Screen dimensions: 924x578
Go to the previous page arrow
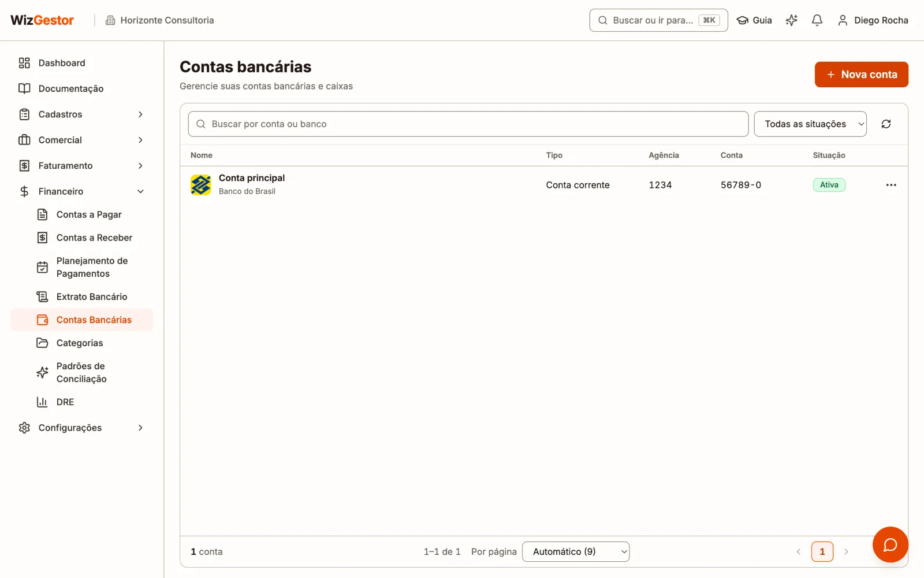pyautogui.click(x=799, y=551)
